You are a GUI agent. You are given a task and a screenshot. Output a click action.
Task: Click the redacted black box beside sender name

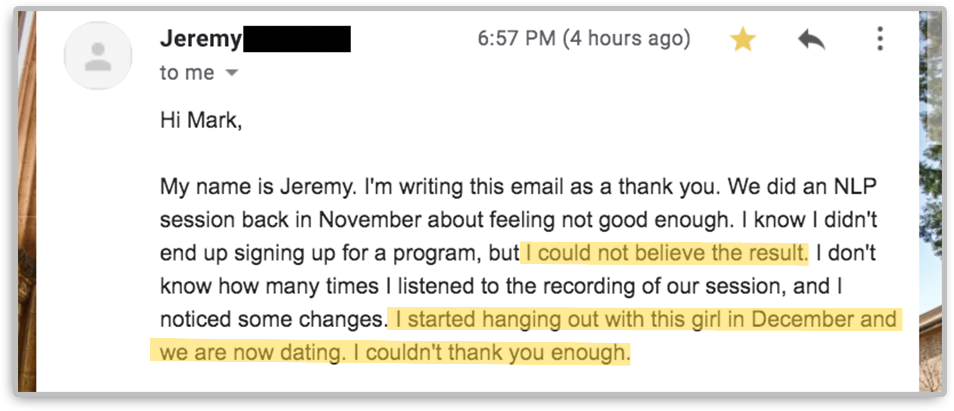click(297, 39)
